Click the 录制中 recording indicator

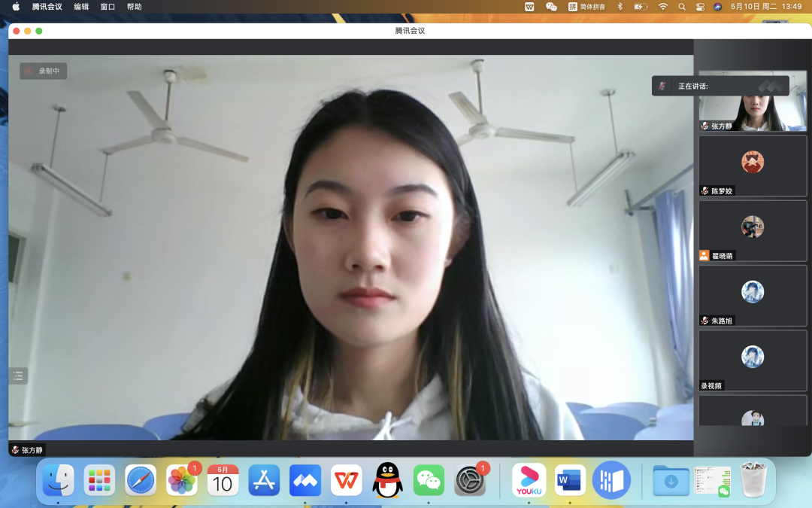(44, 71)
